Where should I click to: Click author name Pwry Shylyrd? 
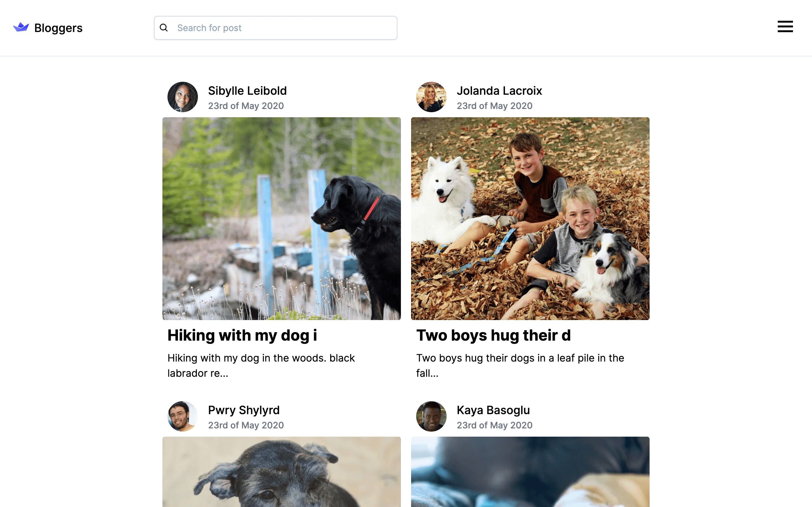click(x=244, y=410)
